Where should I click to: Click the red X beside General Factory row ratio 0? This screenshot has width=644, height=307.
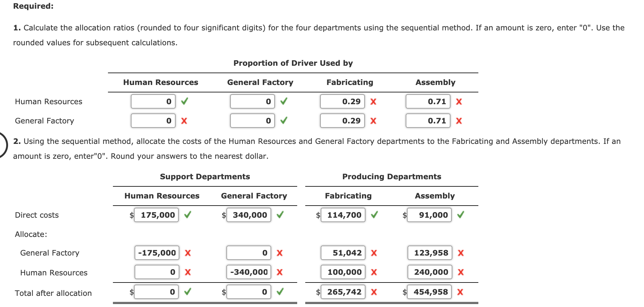point(184,121)
